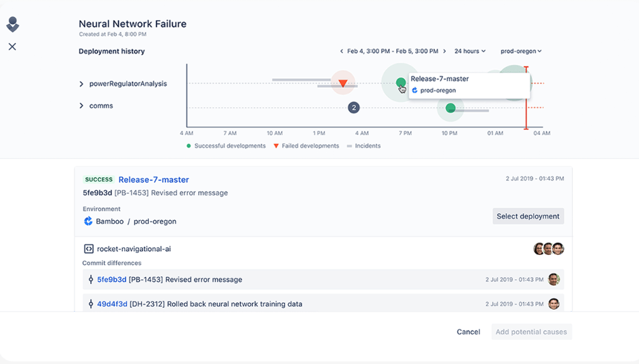Click commit icon beside 5fe9b3d
639x364 pixels.
91,279
